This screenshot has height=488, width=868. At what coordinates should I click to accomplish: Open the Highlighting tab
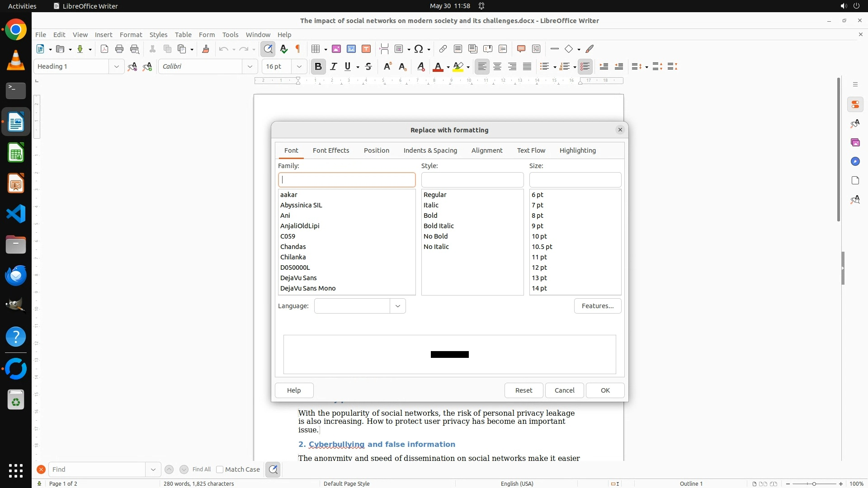click(577, 150)
